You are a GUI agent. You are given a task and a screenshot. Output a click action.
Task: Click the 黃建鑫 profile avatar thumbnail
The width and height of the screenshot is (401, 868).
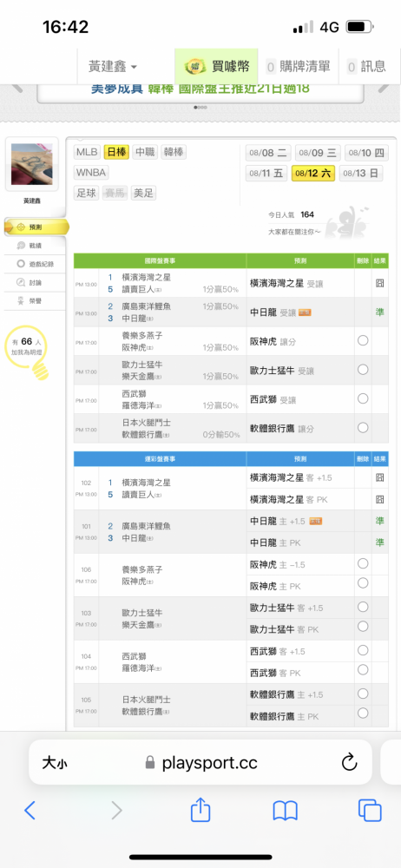(32, 164)
